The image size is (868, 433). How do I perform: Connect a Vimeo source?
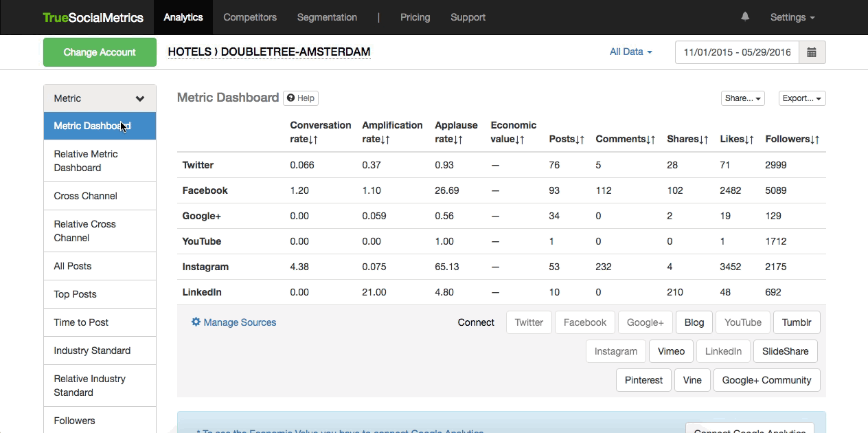[x=671, y=351]
